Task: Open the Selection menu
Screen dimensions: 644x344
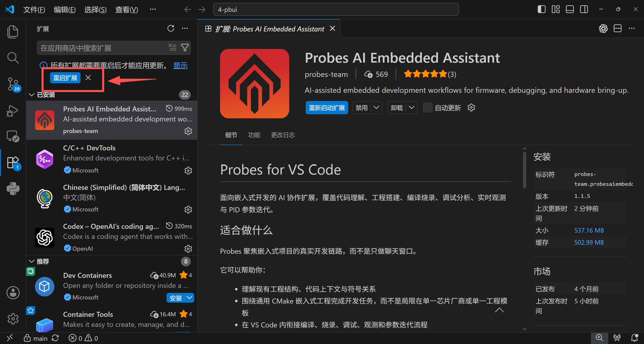Action: coord(95,10)
